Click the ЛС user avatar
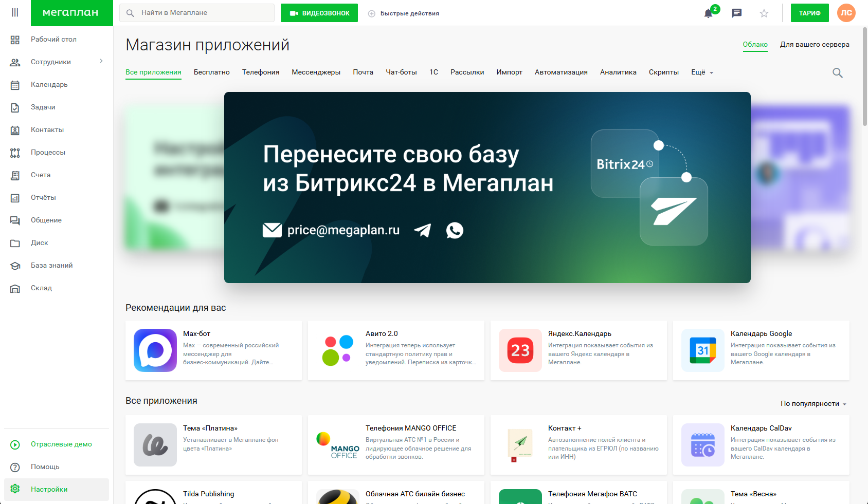This screenshot has height=504, width=868. click(x=846, y=13)
